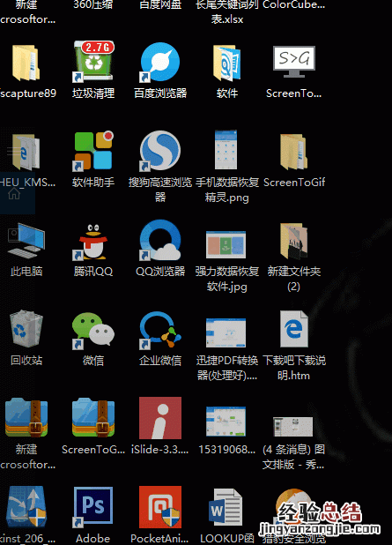Open 搜狗高速浏览器 shortcut

(160, 151)
